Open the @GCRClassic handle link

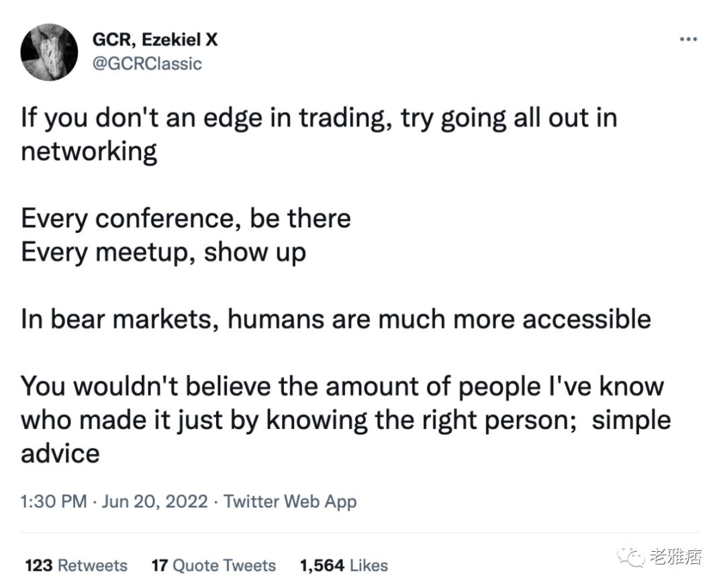coord(147,64)
